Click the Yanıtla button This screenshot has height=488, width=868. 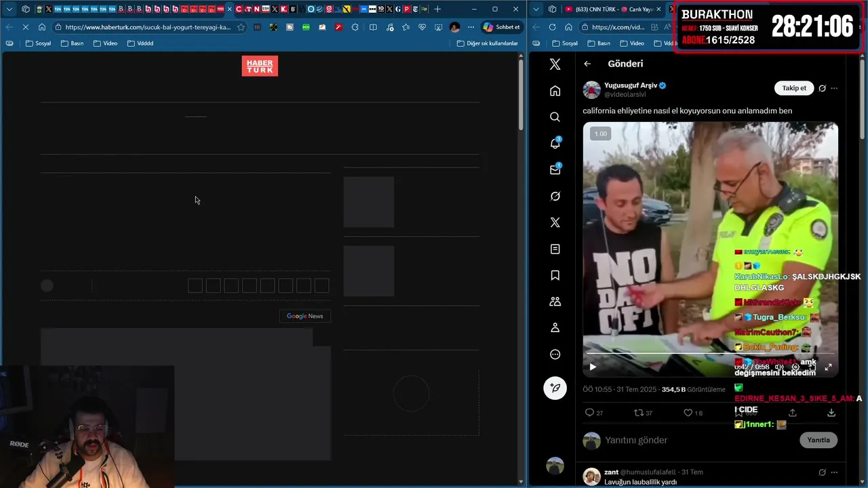(818, 440)
